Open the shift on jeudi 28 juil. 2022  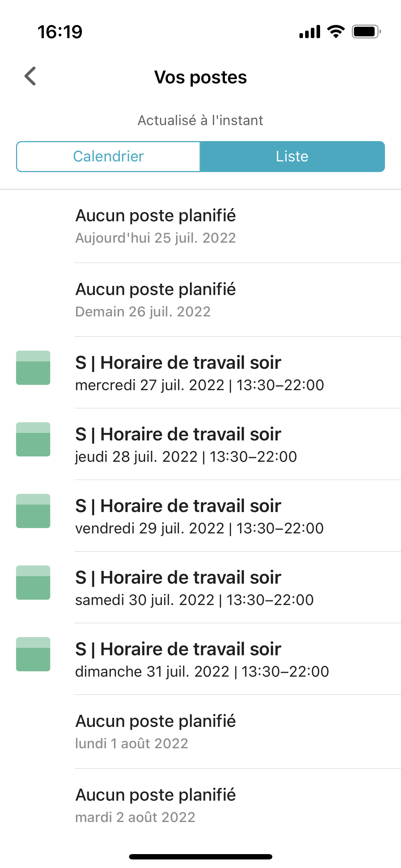click(x=200, y=444)
